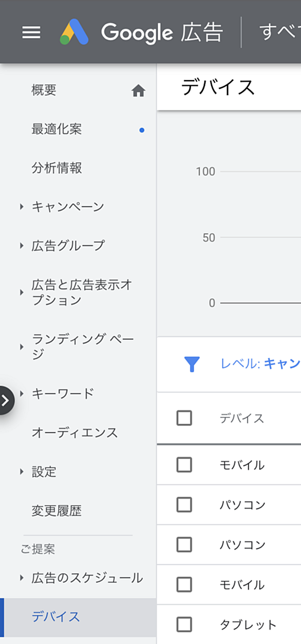This screenshot has height=644, width=301.
Task: Click the レベル: キャンペーン filter link
Action: pos(260,364)
